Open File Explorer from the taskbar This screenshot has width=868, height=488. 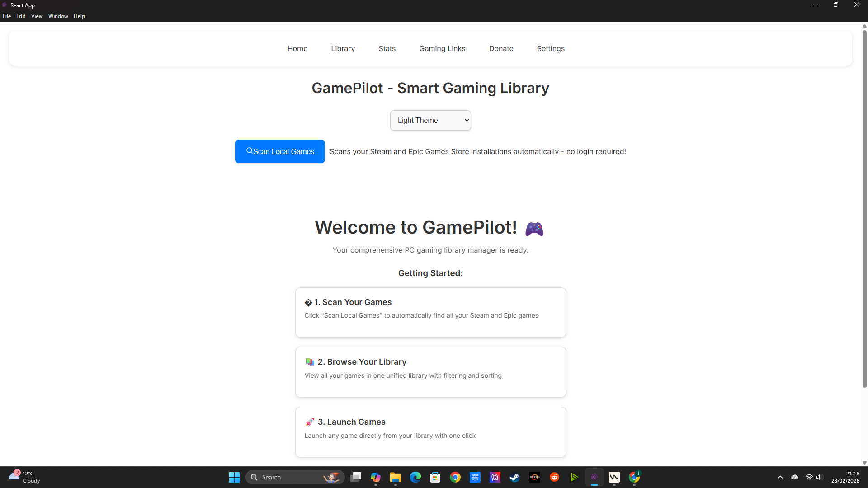[396, 477]
